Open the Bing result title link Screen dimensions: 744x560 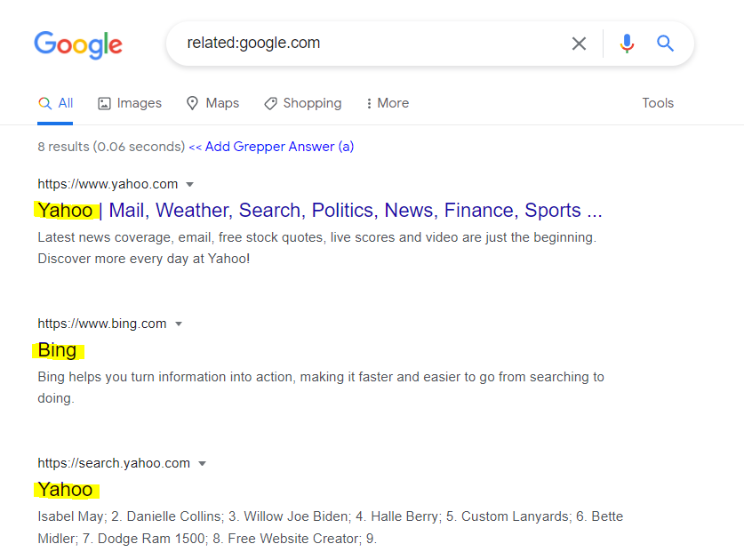click(57, 350)
